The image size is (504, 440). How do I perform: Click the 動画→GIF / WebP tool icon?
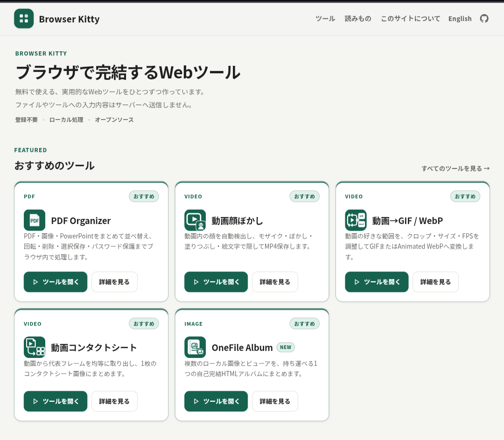pyautogui.click(x=356, y=220)
